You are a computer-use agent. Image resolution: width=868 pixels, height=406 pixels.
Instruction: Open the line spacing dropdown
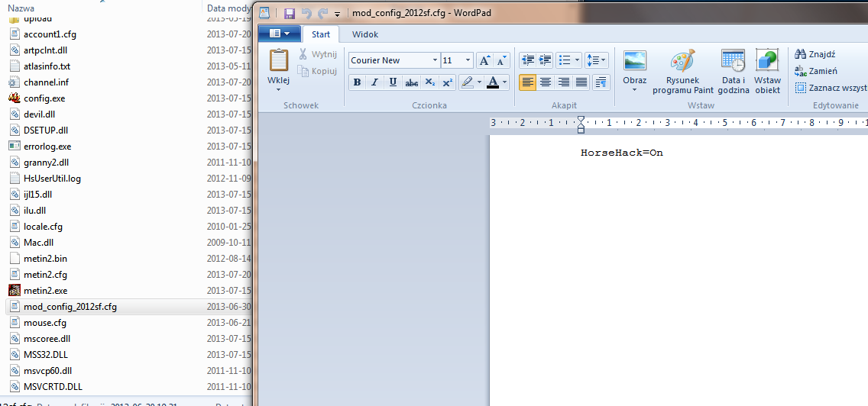[596, 60]
